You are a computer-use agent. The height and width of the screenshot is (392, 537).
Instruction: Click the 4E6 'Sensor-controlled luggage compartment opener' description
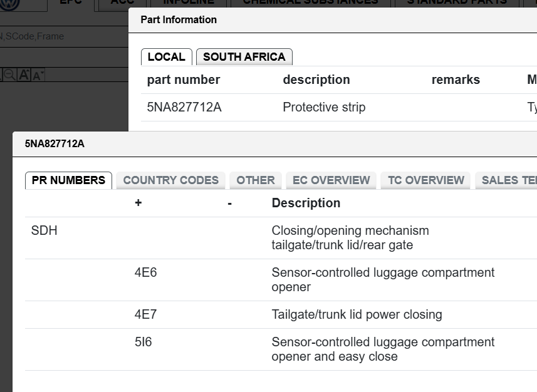383,280
